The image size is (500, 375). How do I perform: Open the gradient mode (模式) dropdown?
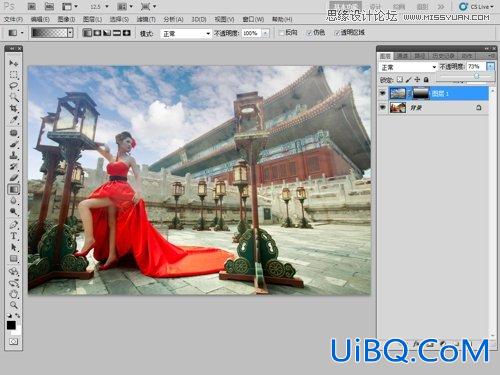[x=185, y=33]
